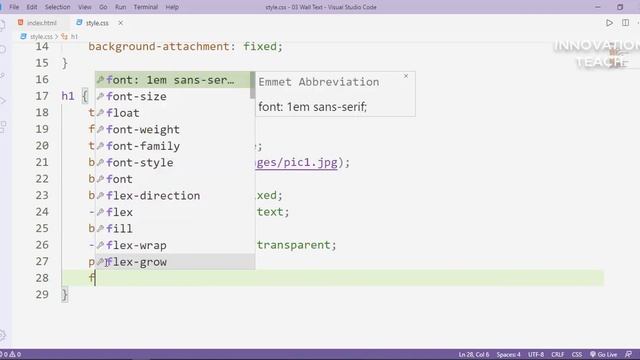The width and height of the screenshot is (640, 360).
Task: Open the Go menu
Action: (x=103, y=7)
